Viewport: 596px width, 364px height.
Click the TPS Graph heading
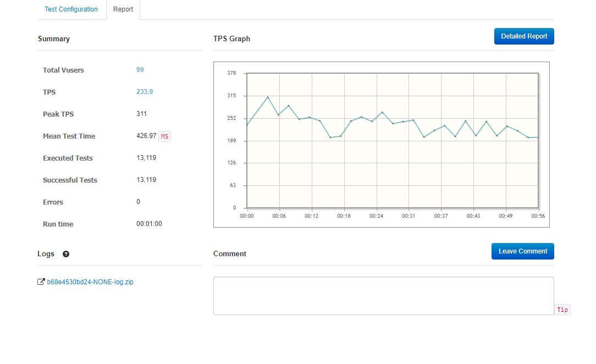(x=231, y=38)
